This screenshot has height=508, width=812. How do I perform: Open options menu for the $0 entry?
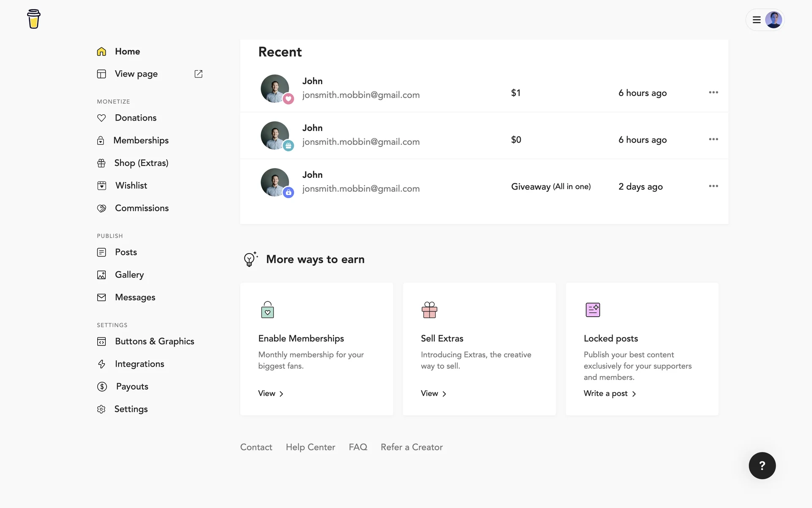713,139
